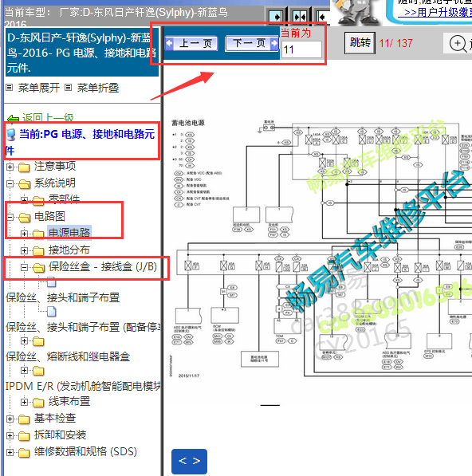Click the green back arrow icon

[13, 119]
